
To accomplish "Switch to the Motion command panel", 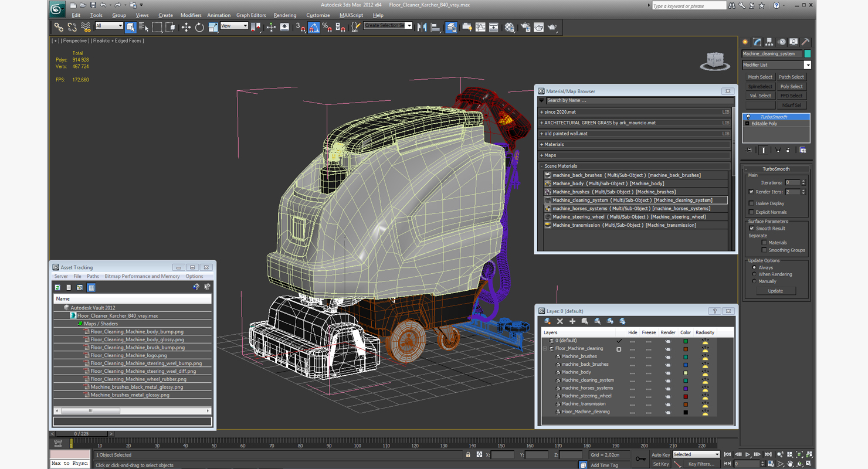I will pyautogui.click(x=782, y=42).
